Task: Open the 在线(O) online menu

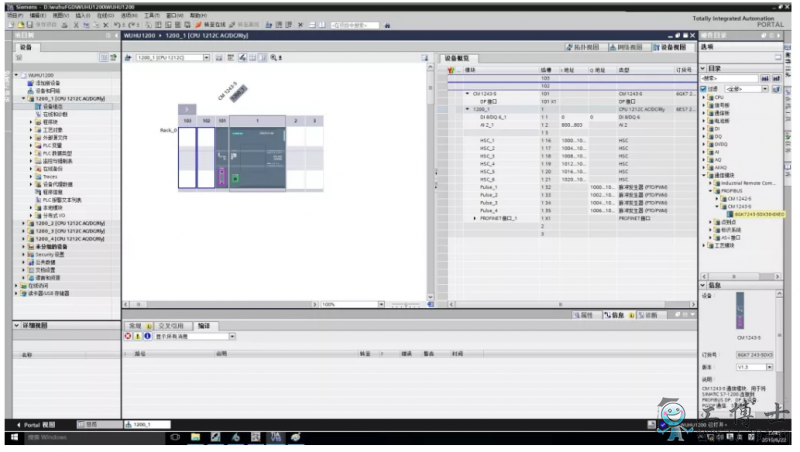Action: click(x=106, y=16)
